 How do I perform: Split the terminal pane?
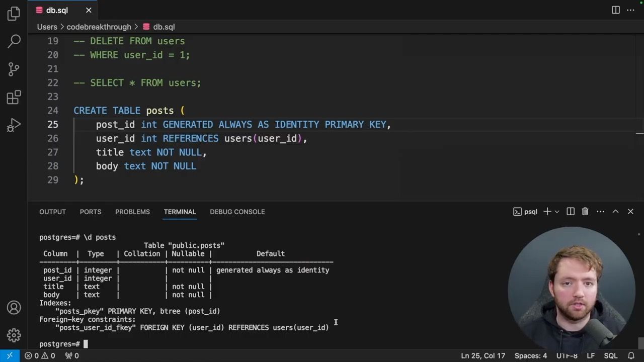[571, 212]
